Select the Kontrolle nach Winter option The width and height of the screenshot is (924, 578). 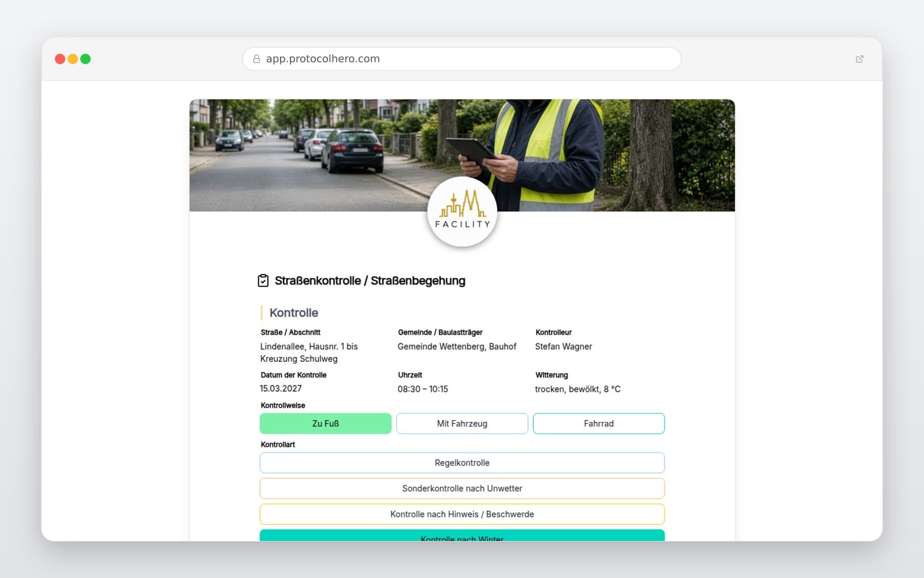pos(462,536)
